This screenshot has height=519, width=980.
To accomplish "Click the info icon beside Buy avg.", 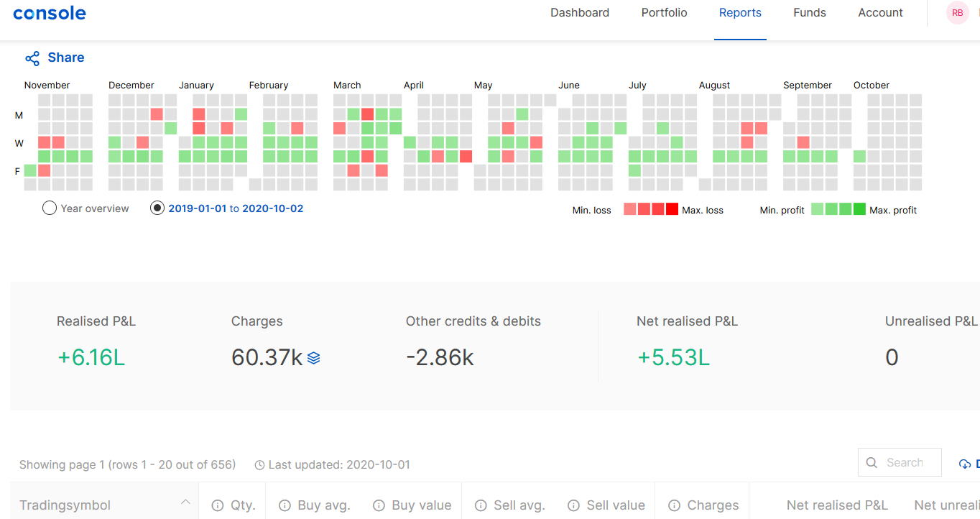I will [x=285, y=505].
